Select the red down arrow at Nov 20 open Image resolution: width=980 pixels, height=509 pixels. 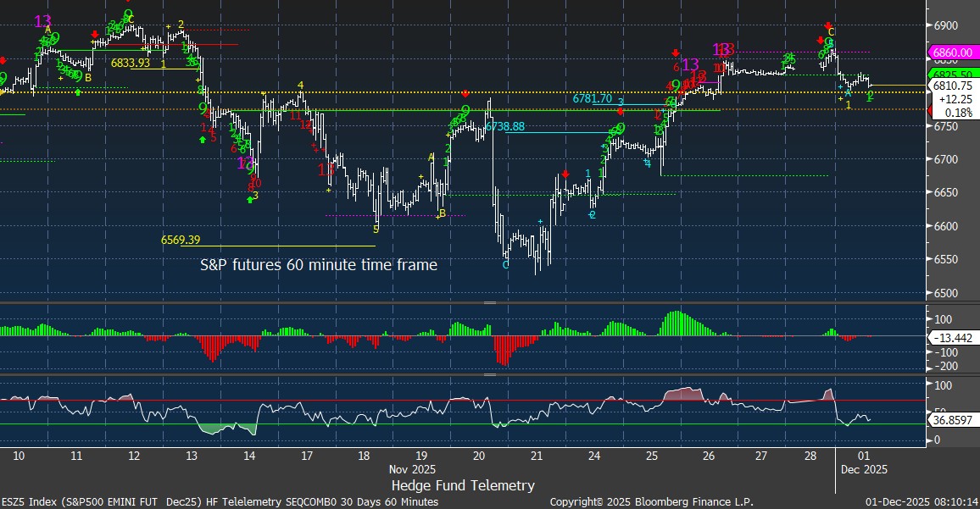pyautogui.click(x=465, y=93)
